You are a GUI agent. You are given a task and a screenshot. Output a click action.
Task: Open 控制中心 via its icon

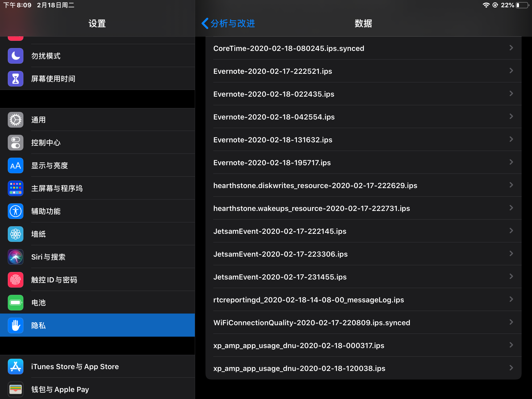coord(15,142)
